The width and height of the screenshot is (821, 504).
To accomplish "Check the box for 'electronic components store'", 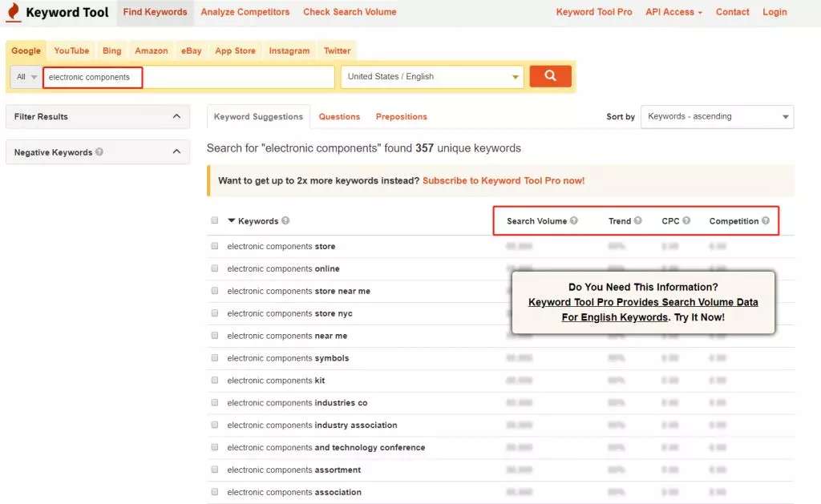I will pyautogui.click(x=215, y=246).
